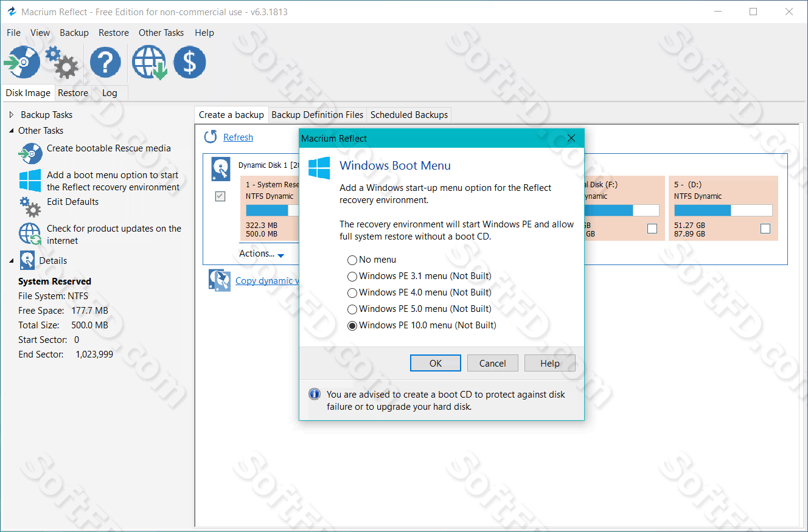Click Local Disk (F:) usage bar
This screenshot has height=532, width=808.
(621, 210)
